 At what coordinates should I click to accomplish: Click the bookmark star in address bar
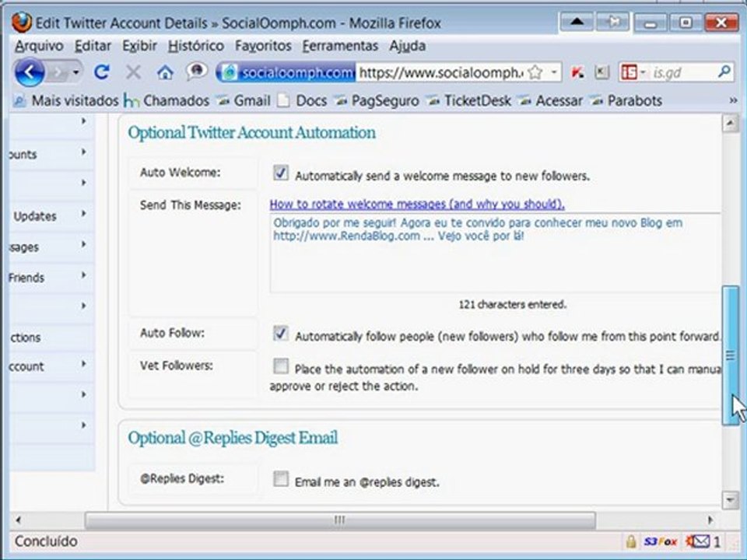(535, 72)
